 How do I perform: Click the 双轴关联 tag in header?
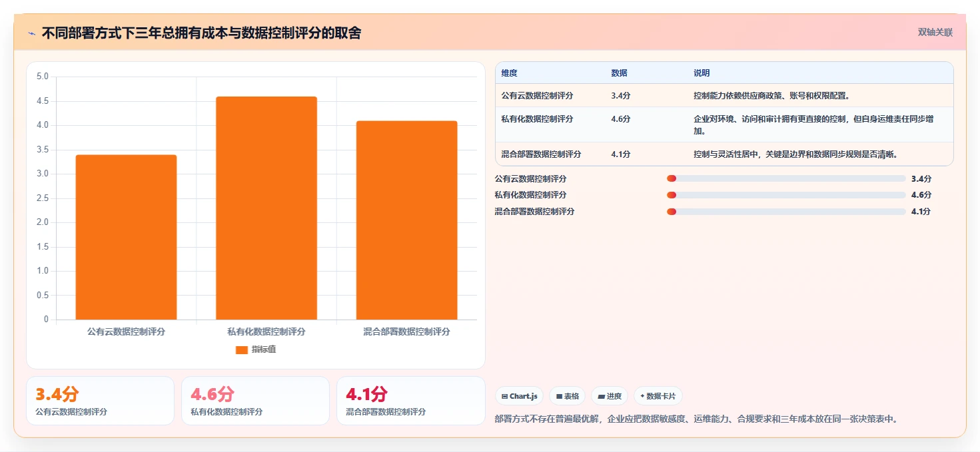(935, 32)
